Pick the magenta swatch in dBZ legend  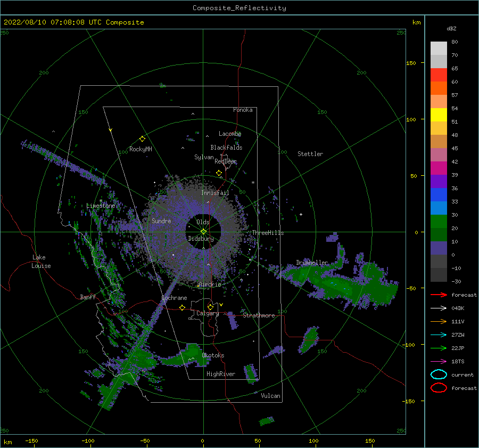coord(439,168)
